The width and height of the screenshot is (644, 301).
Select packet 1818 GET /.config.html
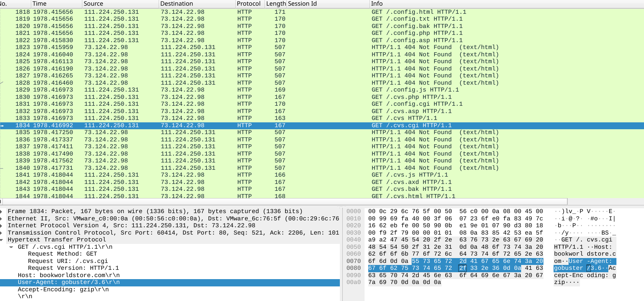pos(243,12)
